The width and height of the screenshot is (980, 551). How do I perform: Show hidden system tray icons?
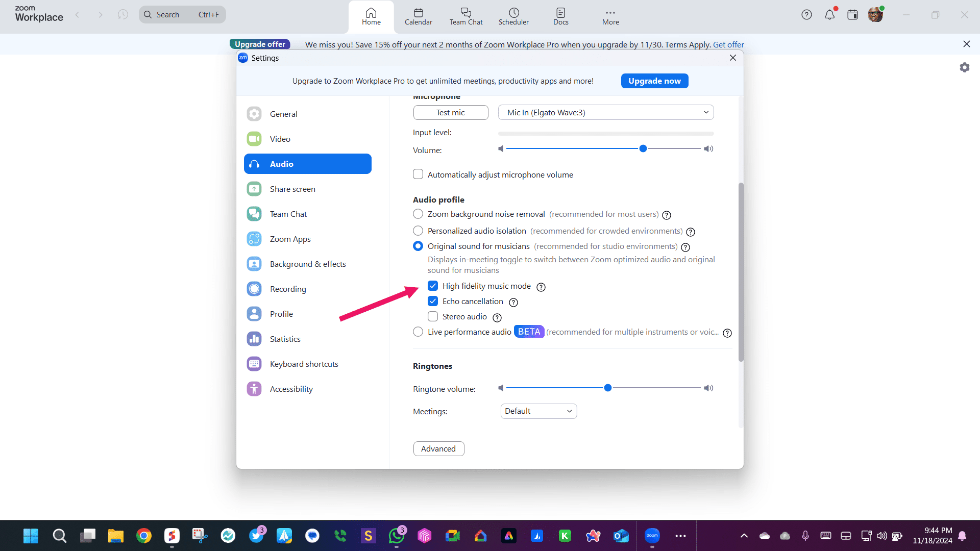[x=744, y=536]
